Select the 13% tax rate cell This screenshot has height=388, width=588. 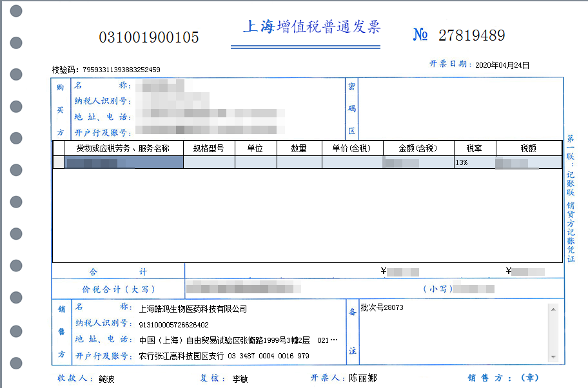click(x=474, y=162)
